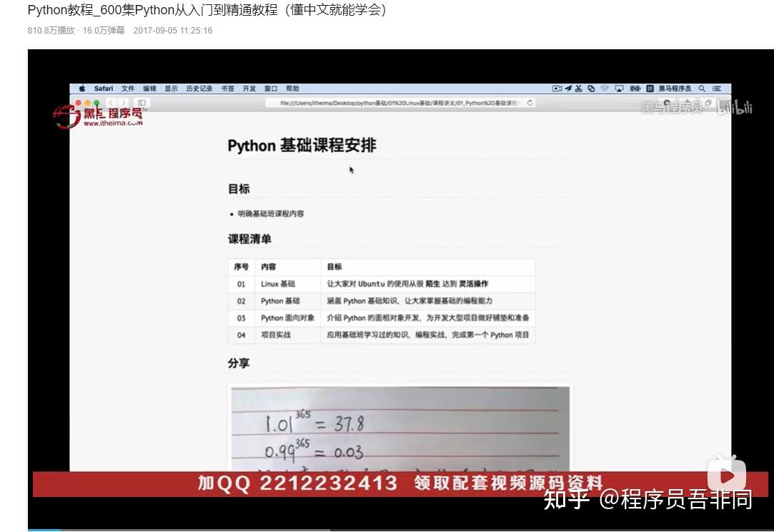Click the white play button at bottom right
This screenshot has height=532, width=774.
pos(727,473)
